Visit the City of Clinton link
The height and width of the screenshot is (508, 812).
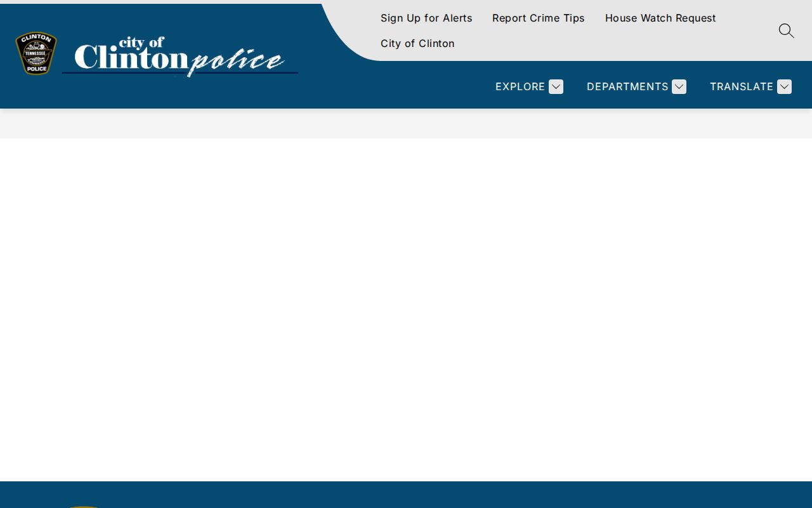pos(417,43)
